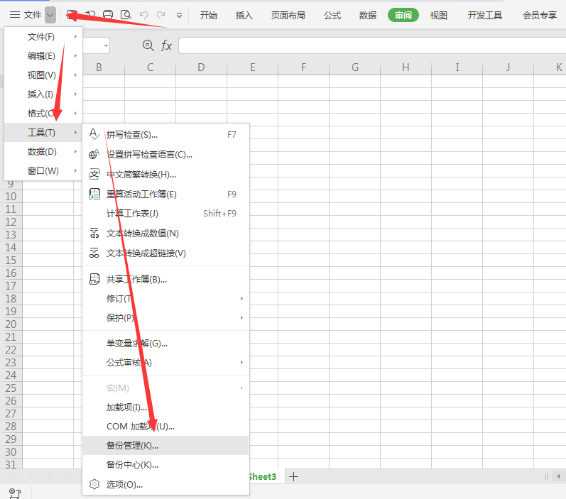Screen dimensions: 566x499
Task: Click the zoom magnifier icon beside fx
Action: tap(148, 45)
